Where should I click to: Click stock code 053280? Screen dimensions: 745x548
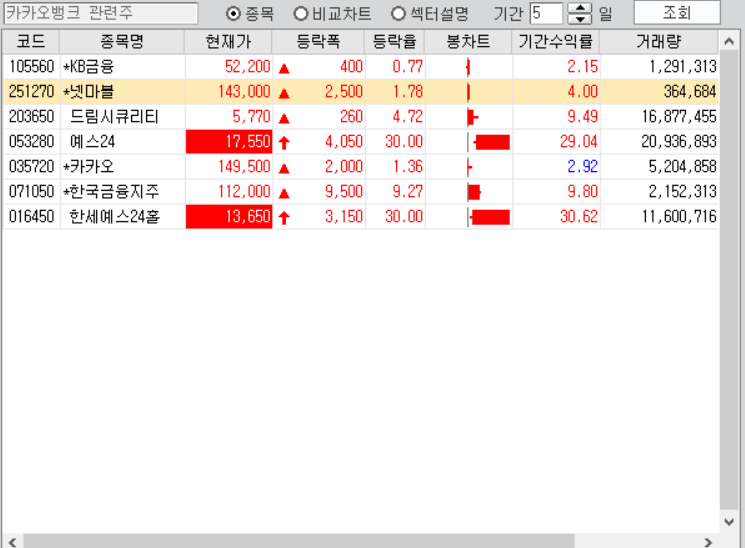[x=31, y=142]
